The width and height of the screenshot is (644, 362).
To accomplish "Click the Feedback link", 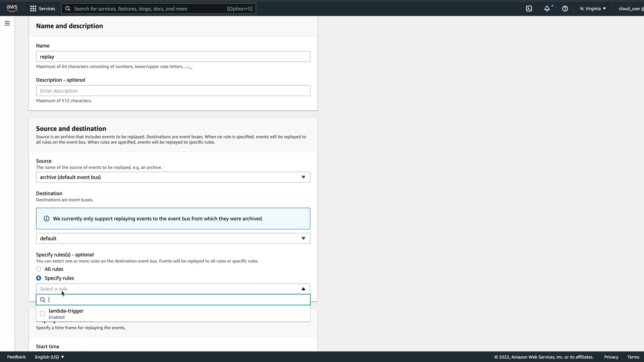I will pos(16,357).
